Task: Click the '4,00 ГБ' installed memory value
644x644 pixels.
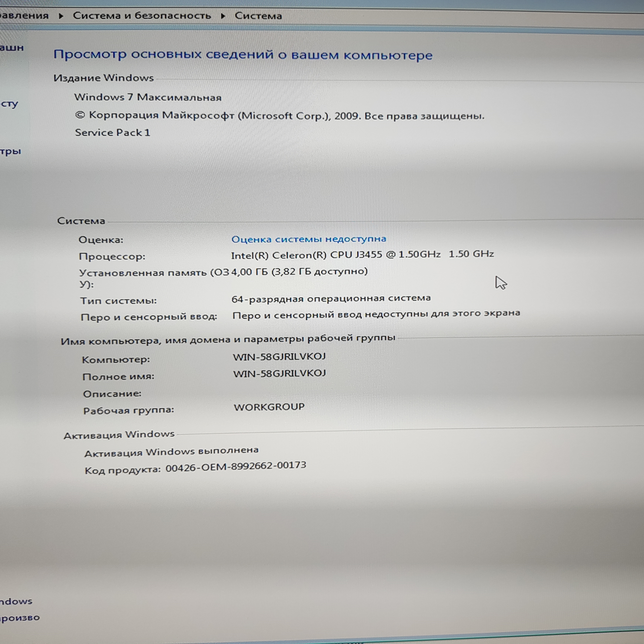Action: tap(249, 272)
